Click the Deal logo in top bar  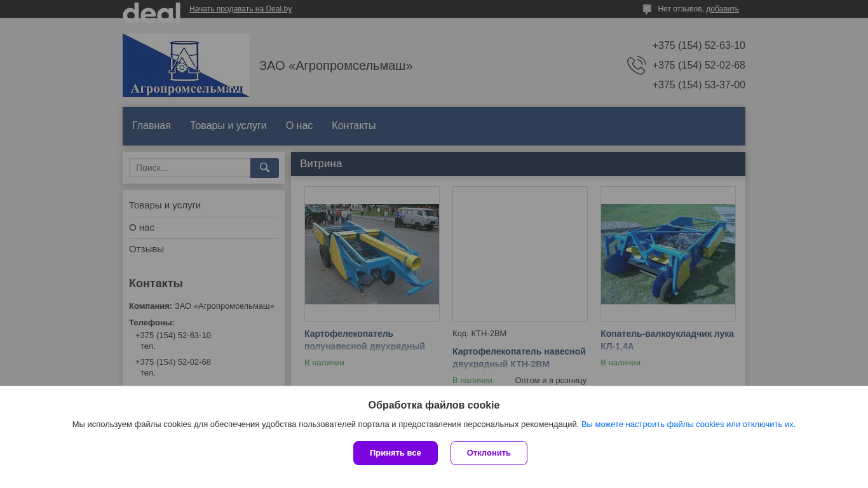[151, 12]
